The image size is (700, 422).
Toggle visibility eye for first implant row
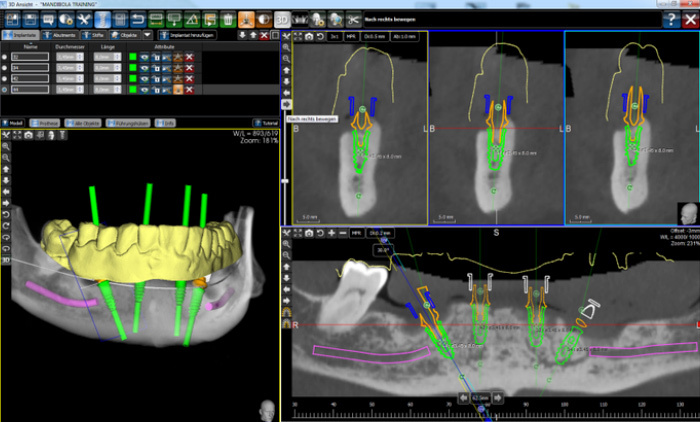[146, 57]
